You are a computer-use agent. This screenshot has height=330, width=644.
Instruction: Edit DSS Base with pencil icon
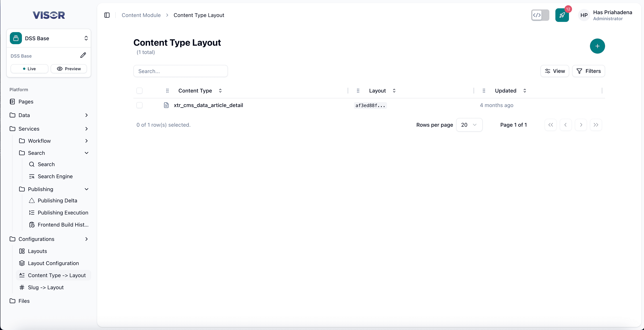pyautogui.click(x=83, y=55)
